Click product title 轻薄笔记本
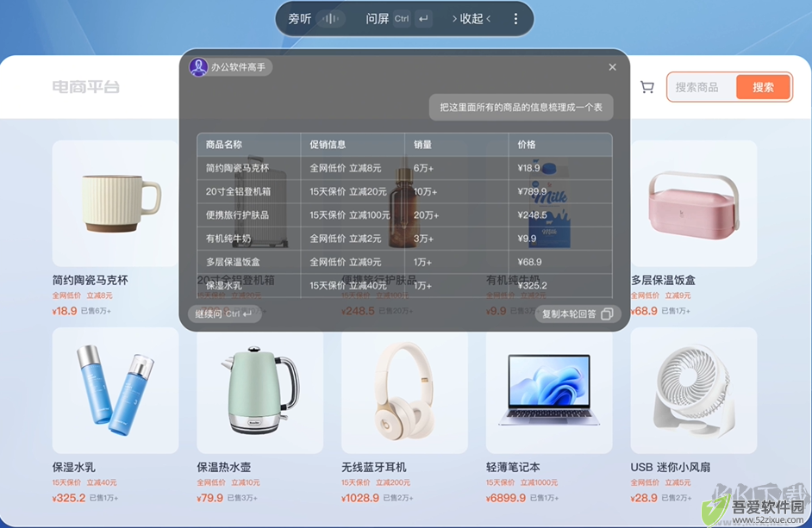Screen dimensions: 812x528 coord(513,467)
